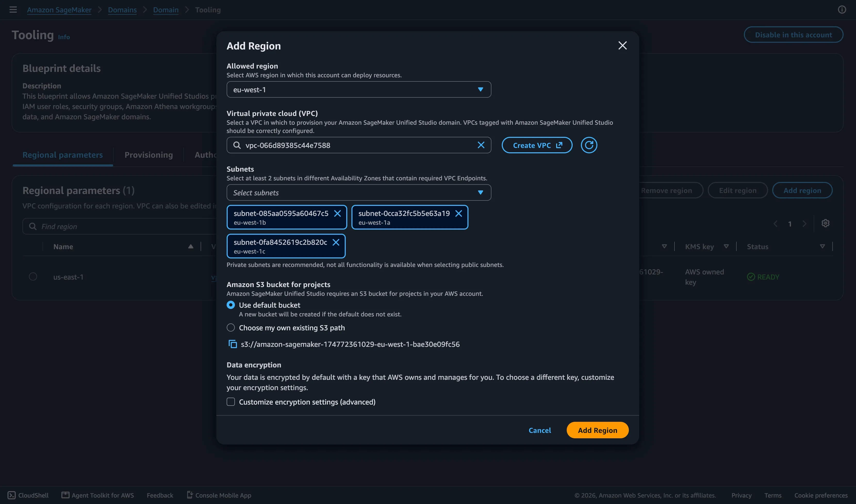Copy the default S3 bucket path
Image resolution: width=856 pixels, height=504 pixels.
click(233, 344)
